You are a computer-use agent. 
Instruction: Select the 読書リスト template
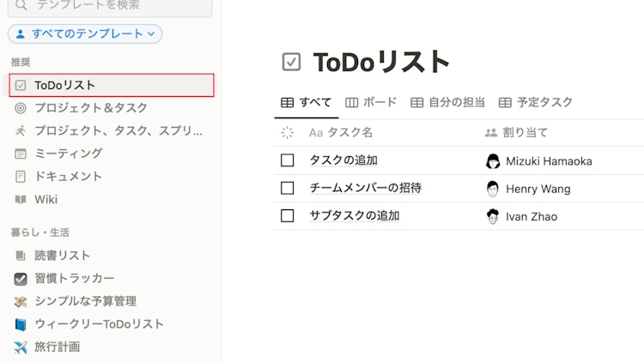62,256
